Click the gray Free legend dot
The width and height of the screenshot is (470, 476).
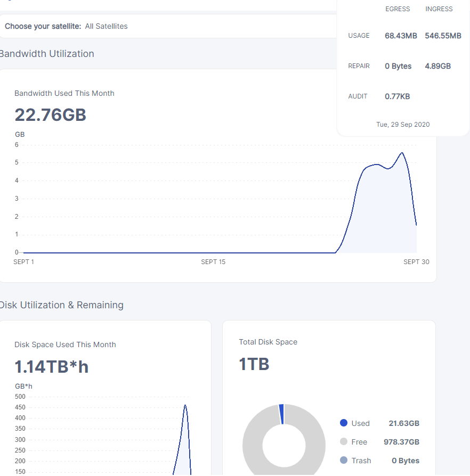344,442
